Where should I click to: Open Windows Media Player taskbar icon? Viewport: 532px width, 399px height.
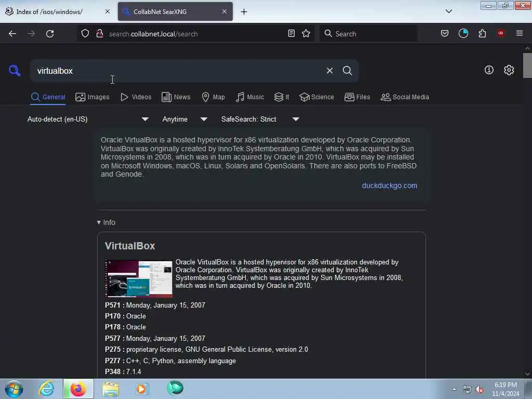pos(142,389)
